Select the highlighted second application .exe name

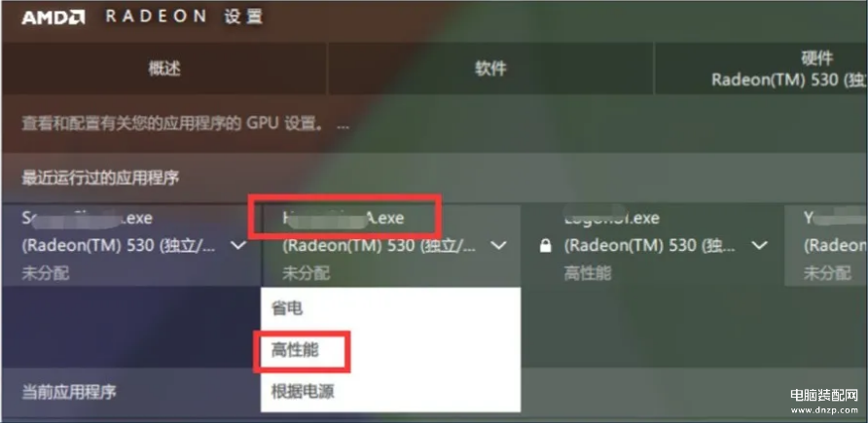343,219
